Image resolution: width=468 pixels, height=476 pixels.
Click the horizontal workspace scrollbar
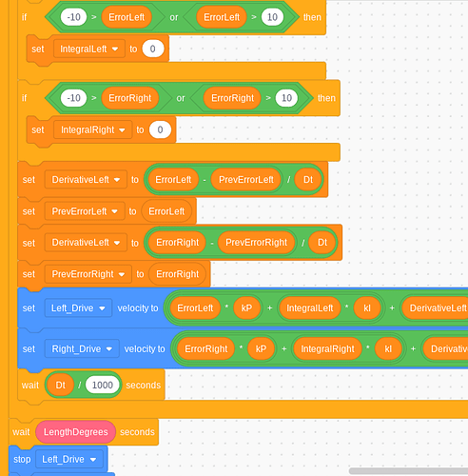[x=408, y=470]
